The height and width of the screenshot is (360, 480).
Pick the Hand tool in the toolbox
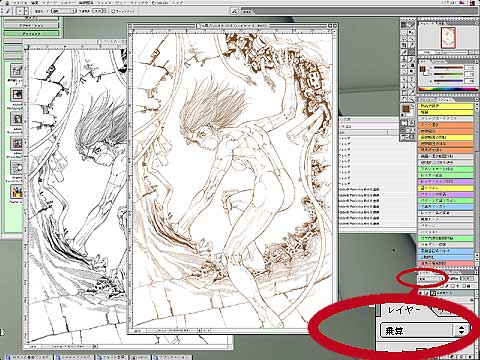[404, 99]
